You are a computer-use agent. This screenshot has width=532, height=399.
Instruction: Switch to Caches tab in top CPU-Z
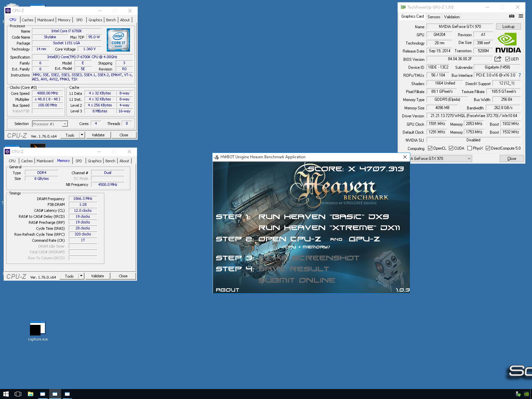tap(28, 20)
